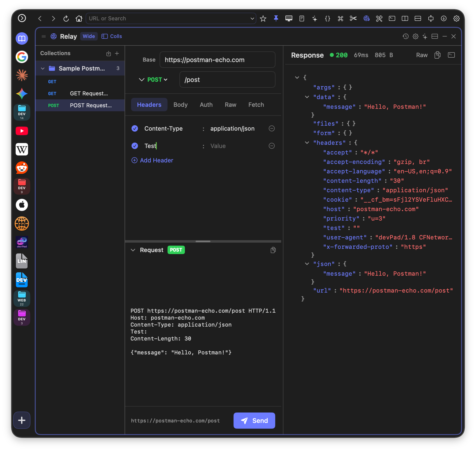The height and width of the screenshot is (451, 476).
Task: Switch to the Body tab
Action: click(180, 105)
